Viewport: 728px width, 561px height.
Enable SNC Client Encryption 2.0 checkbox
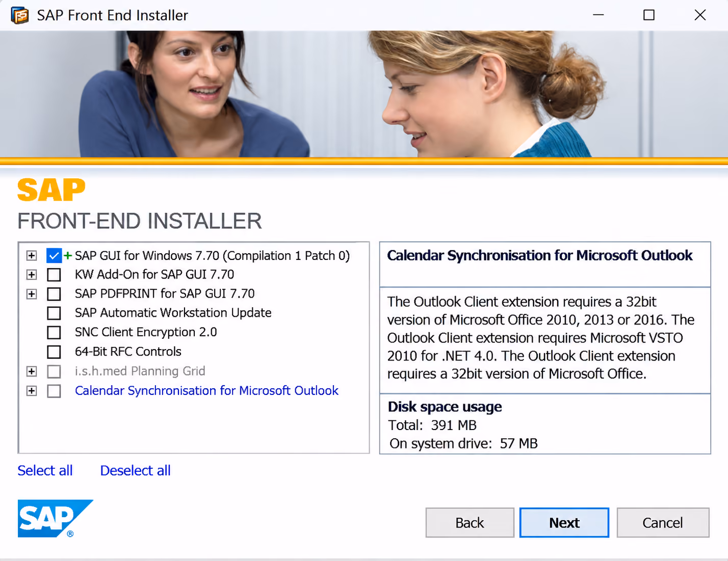click(54, 332)
